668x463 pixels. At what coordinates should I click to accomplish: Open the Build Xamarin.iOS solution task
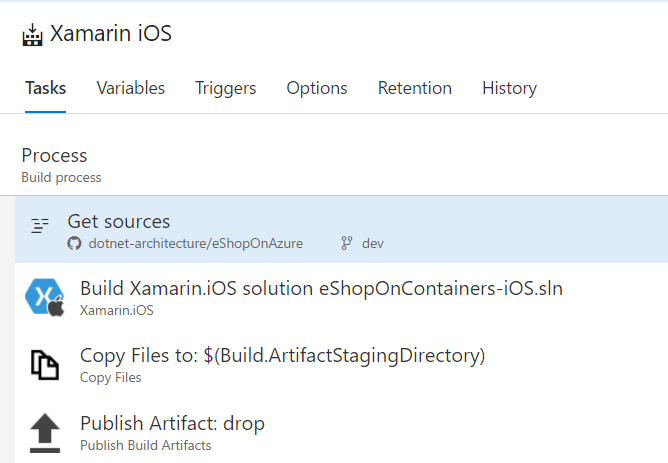tap(321, 289)
